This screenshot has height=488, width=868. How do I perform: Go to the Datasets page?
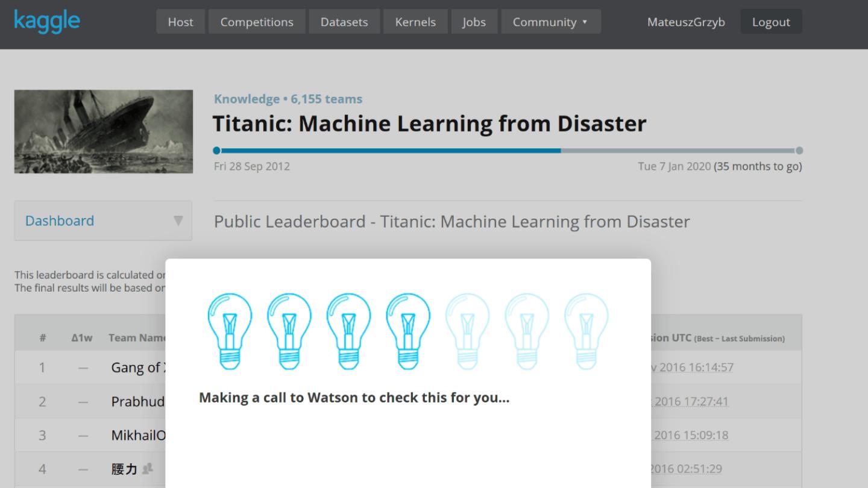(344, 22)
